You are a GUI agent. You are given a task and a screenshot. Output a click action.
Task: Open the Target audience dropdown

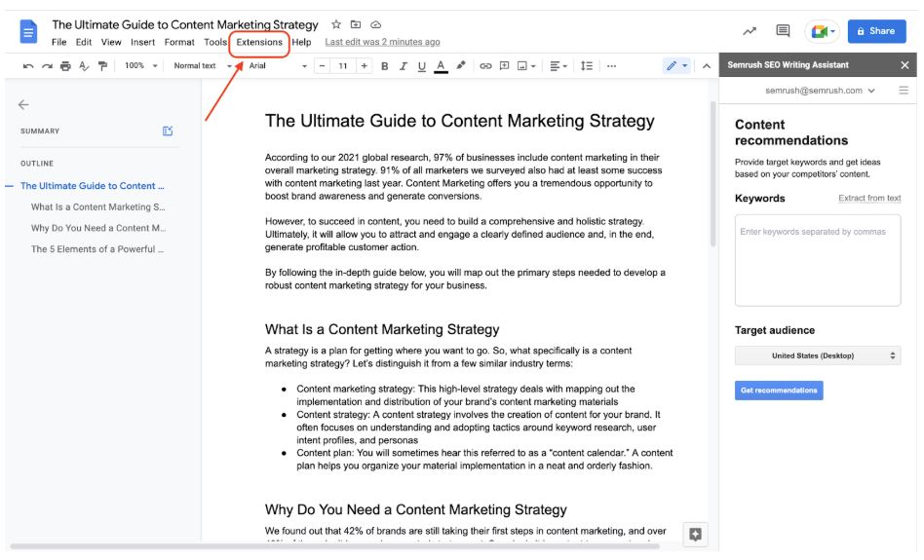[818, 355]
